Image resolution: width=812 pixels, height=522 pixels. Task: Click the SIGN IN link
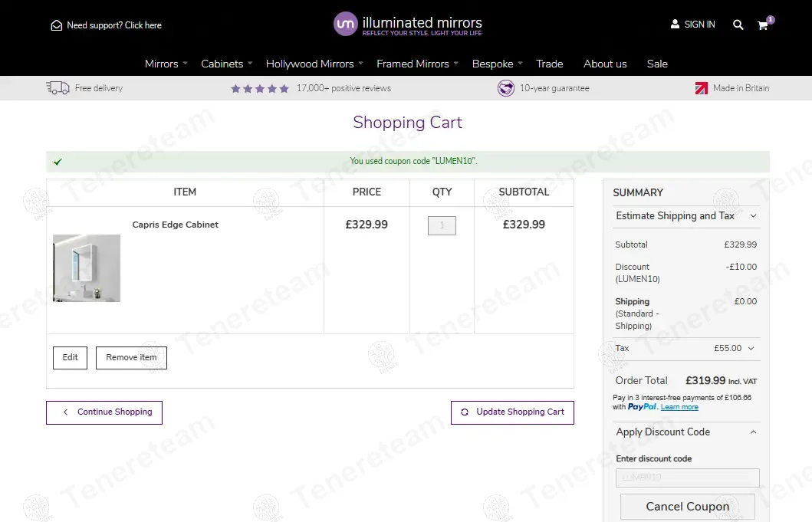(x=699, y=25)
